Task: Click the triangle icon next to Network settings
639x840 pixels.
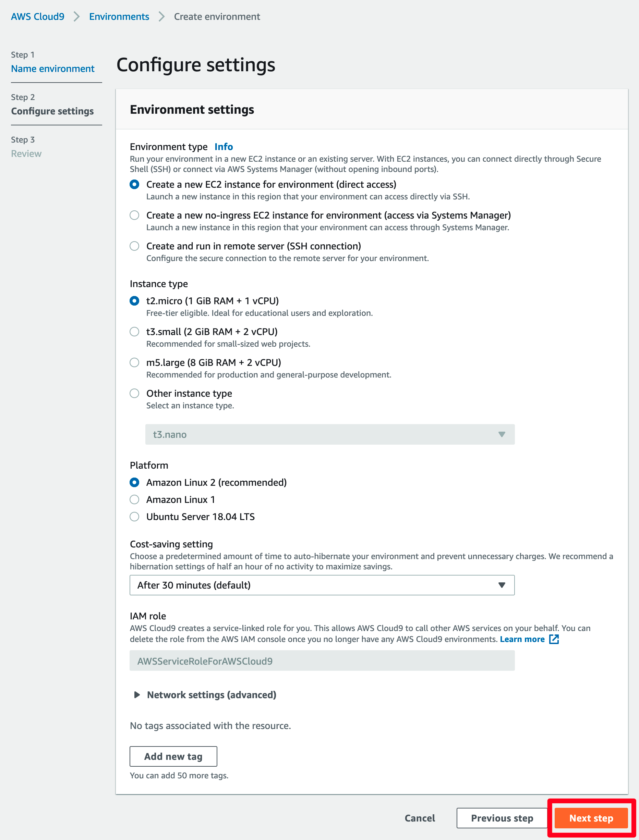Action: 137,695
